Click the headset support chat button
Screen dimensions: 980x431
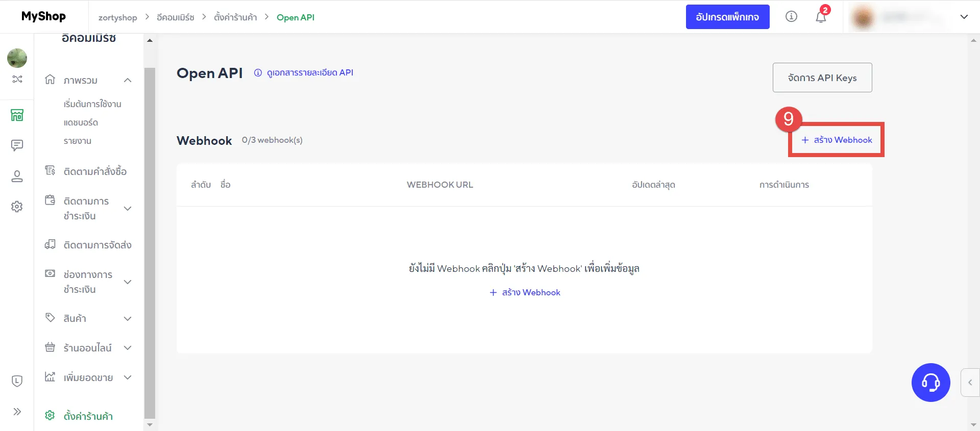coord(930,383)
